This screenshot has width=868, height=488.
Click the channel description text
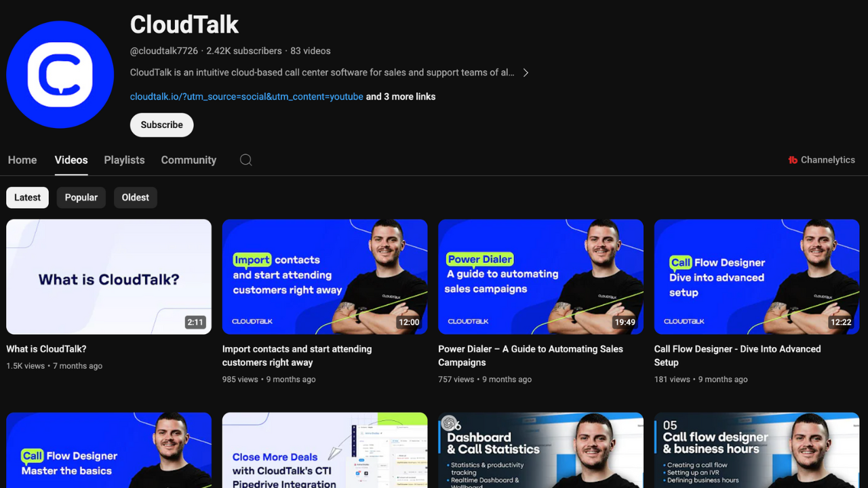(322, 73)
